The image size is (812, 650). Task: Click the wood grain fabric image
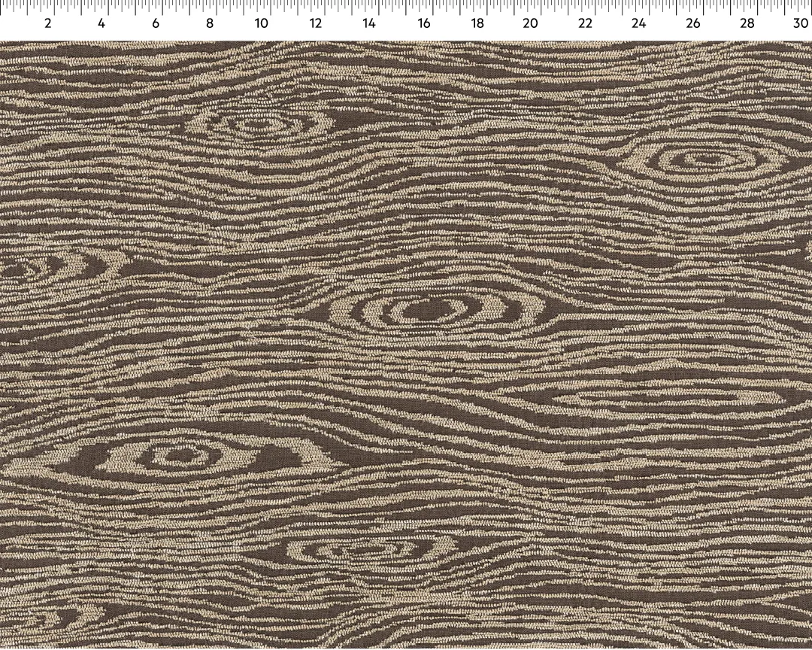click(406, 345)
